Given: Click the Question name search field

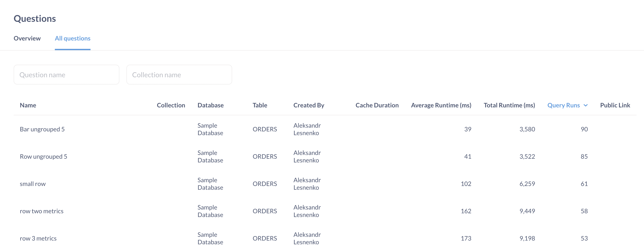Looking at the screenshot, I should point(66,74).
